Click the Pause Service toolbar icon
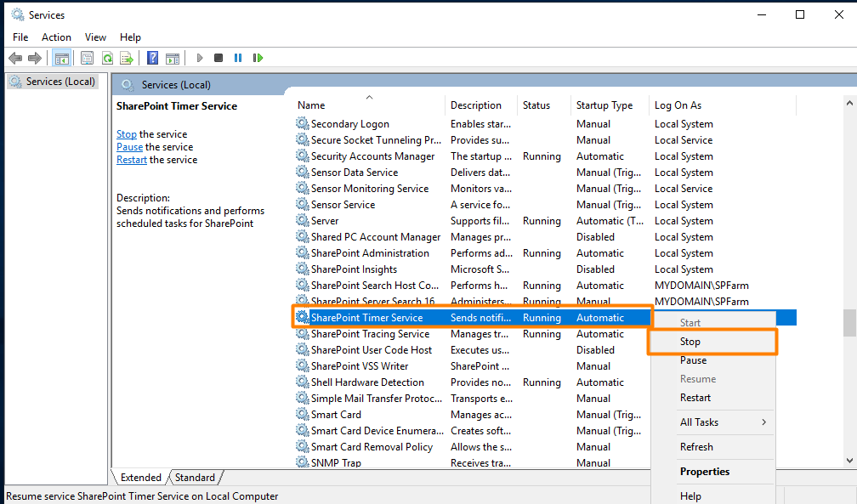Screen dimensions: 857x504 [238, 58]
